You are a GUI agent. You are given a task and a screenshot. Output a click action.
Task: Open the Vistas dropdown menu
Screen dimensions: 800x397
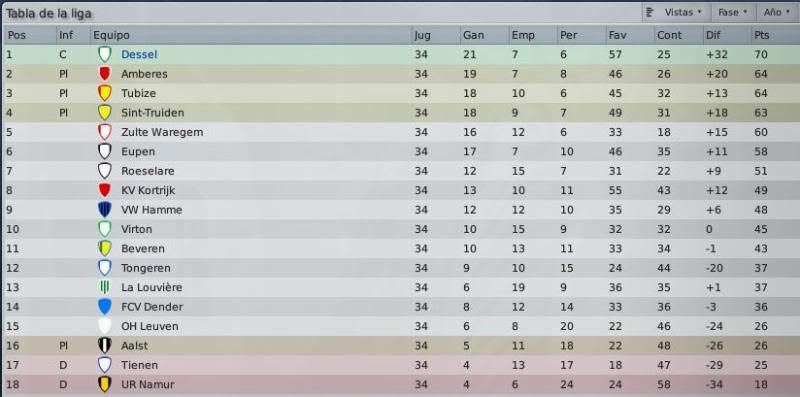[676, 12]
